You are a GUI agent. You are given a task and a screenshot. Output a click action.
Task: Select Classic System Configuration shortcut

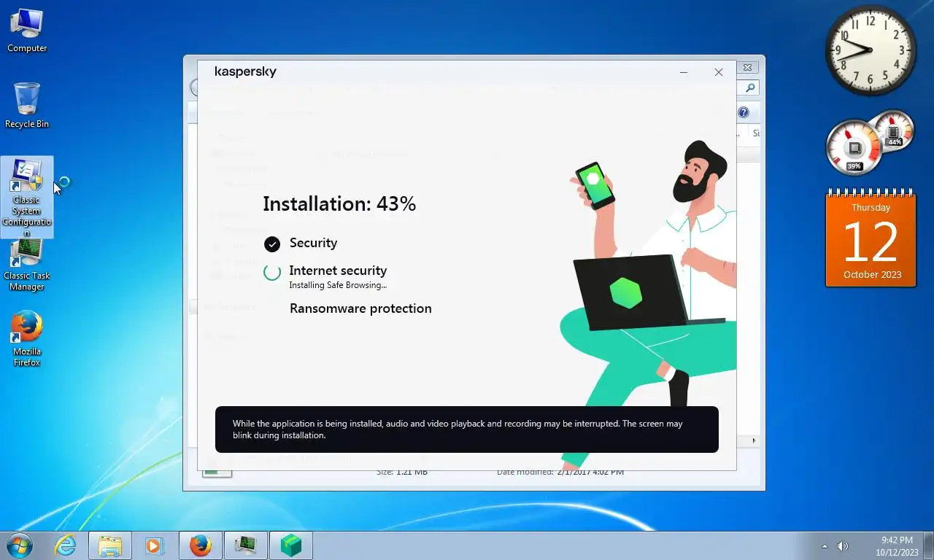coord(27,197)
